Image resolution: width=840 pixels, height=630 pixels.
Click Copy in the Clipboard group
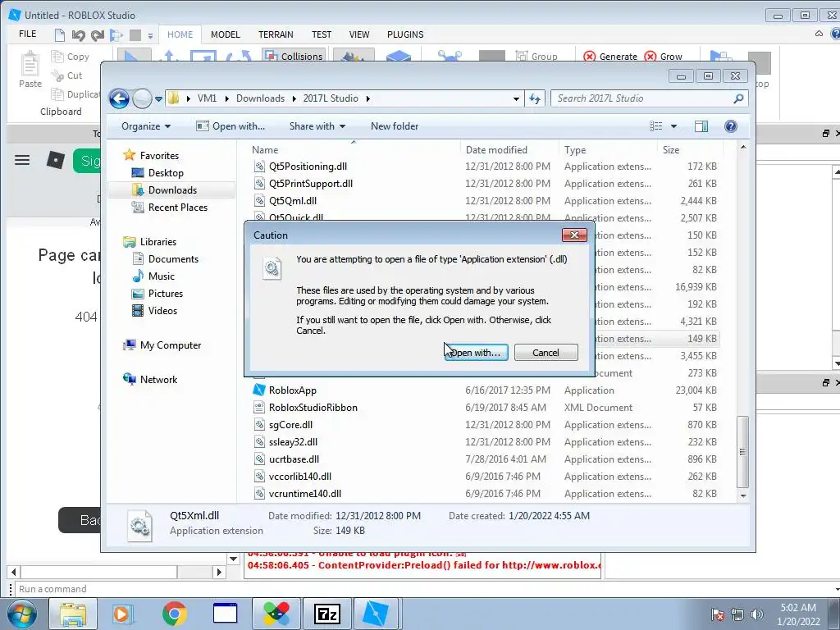71,57
